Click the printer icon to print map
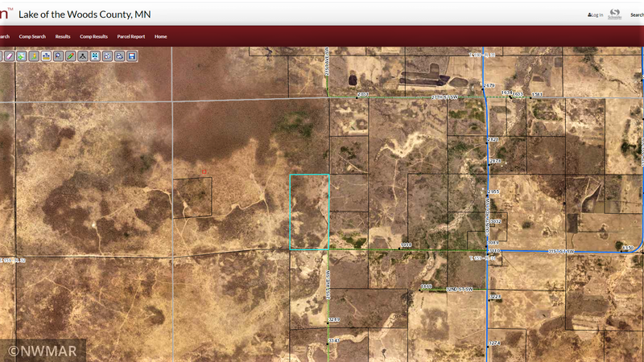This screenshot has width=644, height=362. pos(119,56)
